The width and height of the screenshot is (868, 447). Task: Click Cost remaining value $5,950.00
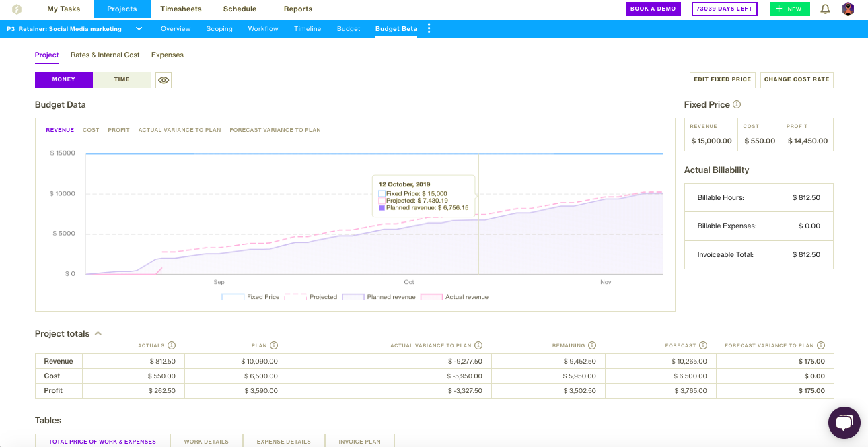point(579,376)
